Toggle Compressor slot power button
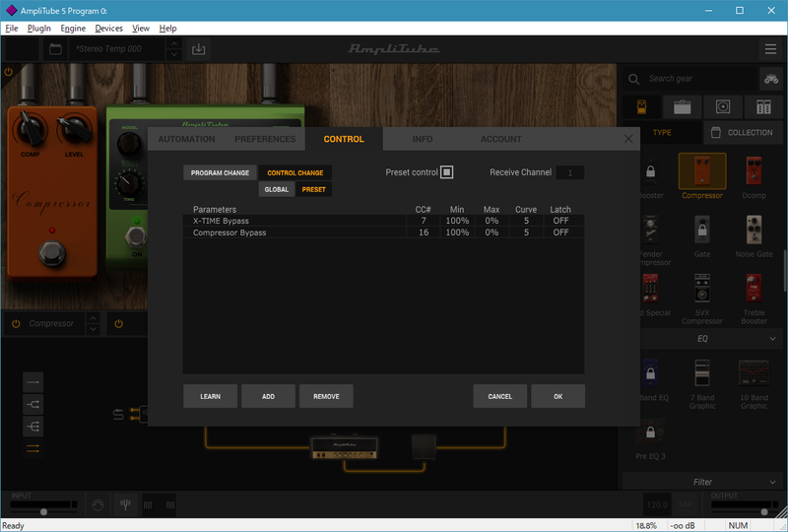This screenshot has height=532, width=788. pos(16,323)
